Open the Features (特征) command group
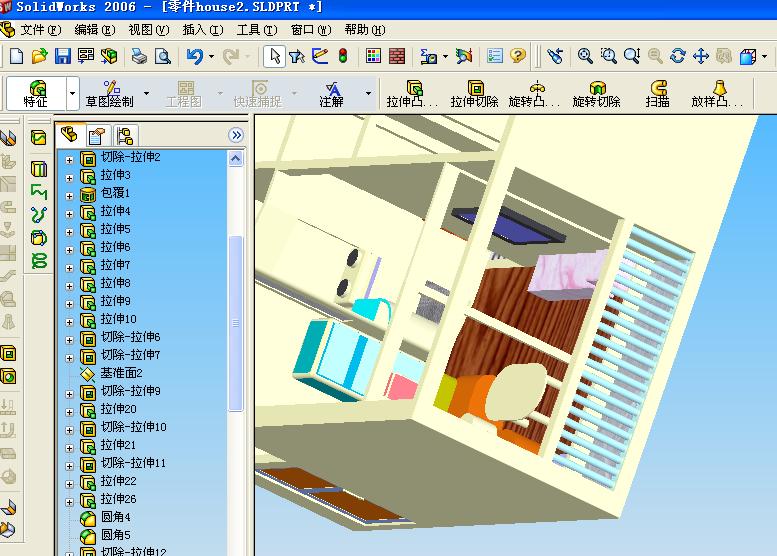Screen dimensions: 777x556 pyautogui.click(x=36, y=94)
